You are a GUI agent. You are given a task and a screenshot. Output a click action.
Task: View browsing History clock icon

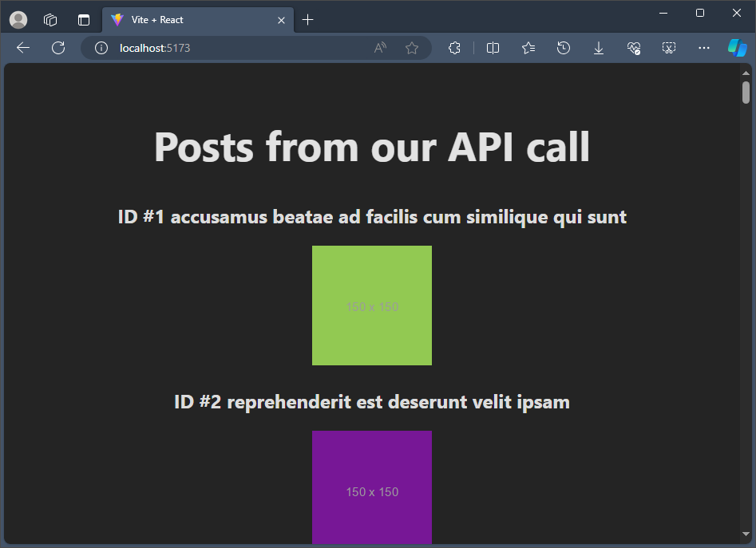click(564, 48)
